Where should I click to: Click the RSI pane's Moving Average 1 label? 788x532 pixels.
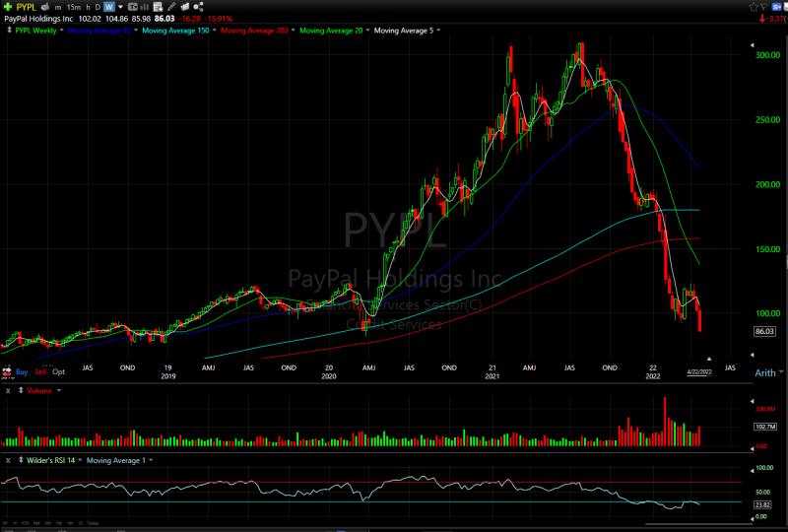[116, 460]
